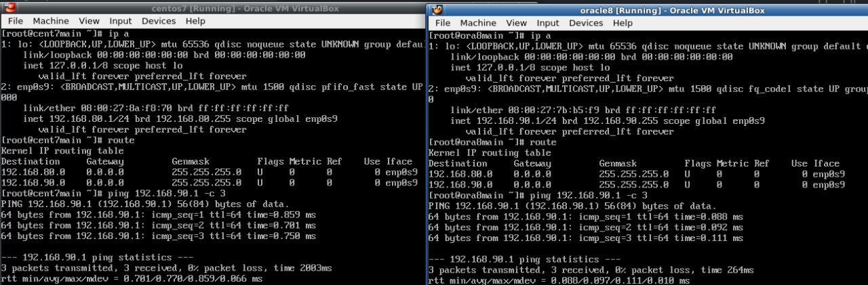The image size is (868, 285).
Task: Open the Machine menu in centos7 window
Action: pos(51,21)
